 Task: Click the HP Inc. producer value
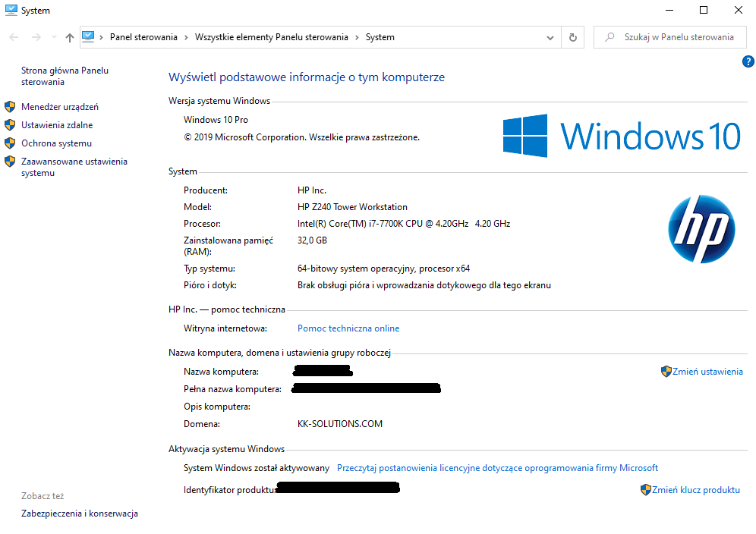point(311,190)
